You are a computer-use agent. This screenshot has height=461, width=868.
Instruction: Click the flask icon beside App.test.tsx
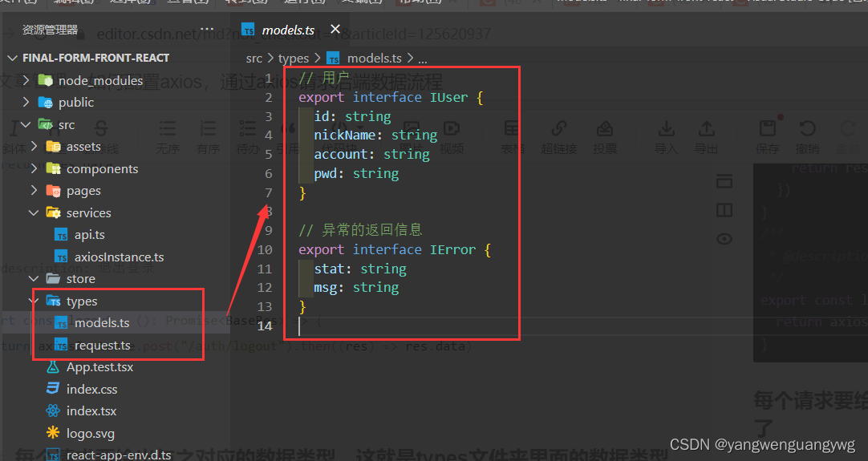[53, 366]
